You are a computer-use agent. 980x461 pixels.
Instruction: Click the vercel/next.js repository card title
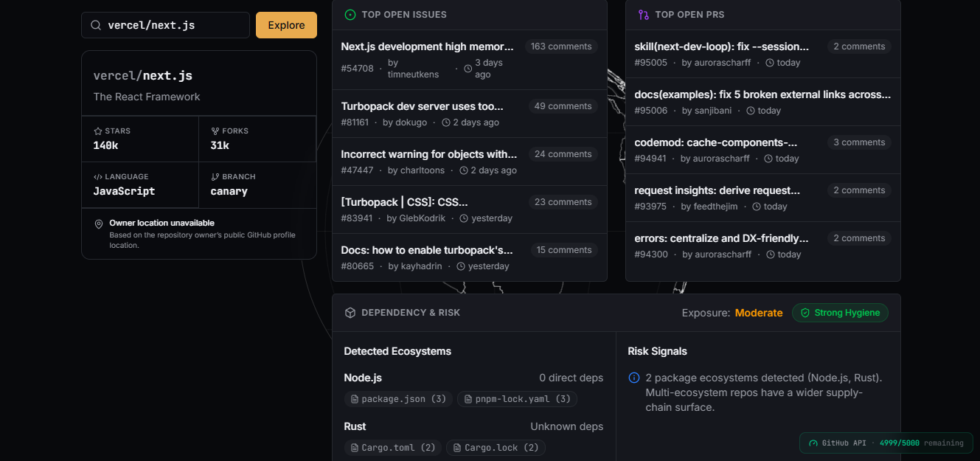point(143,75)
